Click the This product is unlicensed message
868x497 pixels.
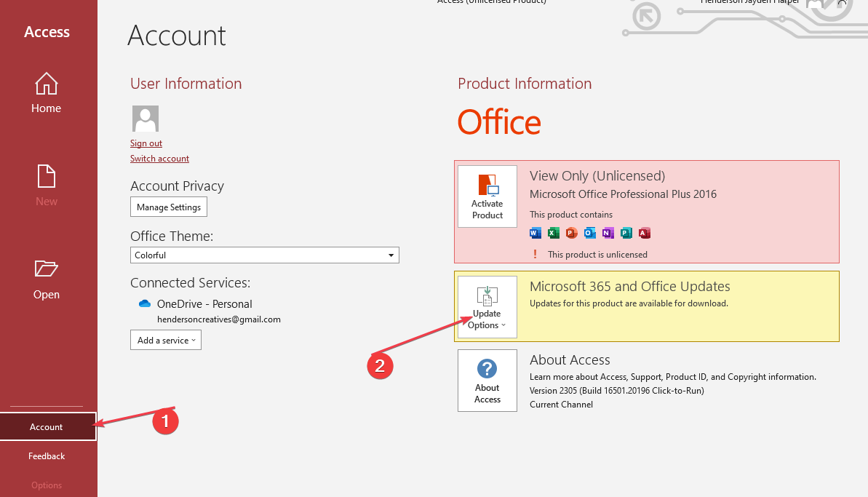[598, 255]
